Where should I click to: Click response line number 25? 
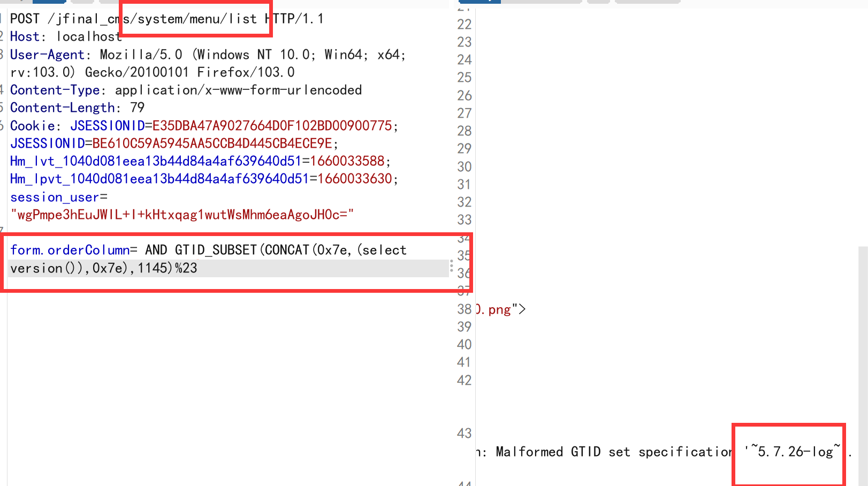click(x=465, y=78)
